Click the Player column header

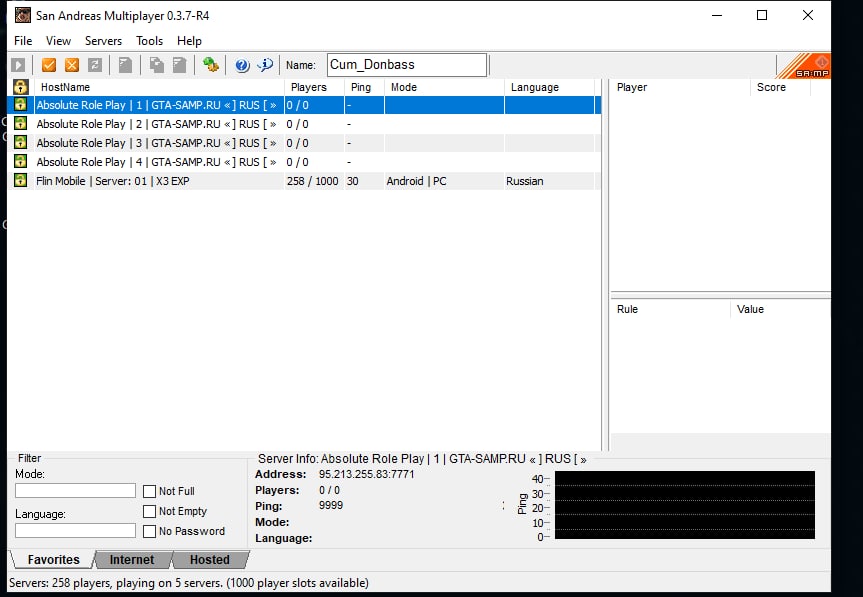(x=680, y=87)
